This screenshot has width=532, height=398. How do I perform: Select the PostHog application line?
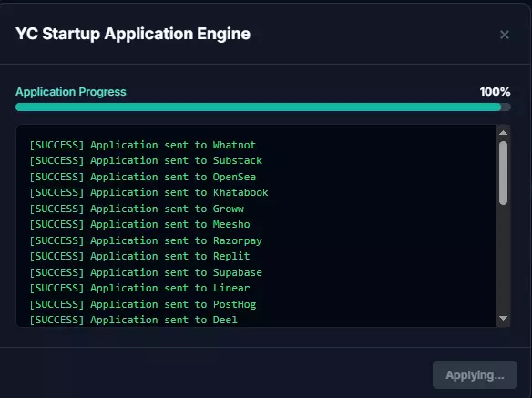[143, 304]
